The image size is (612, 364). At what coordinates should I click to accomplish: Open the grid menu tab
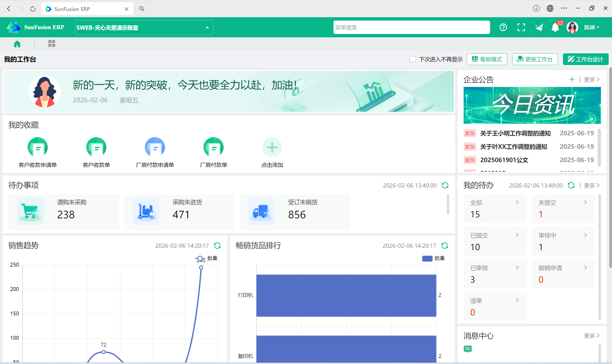point(51,44)
